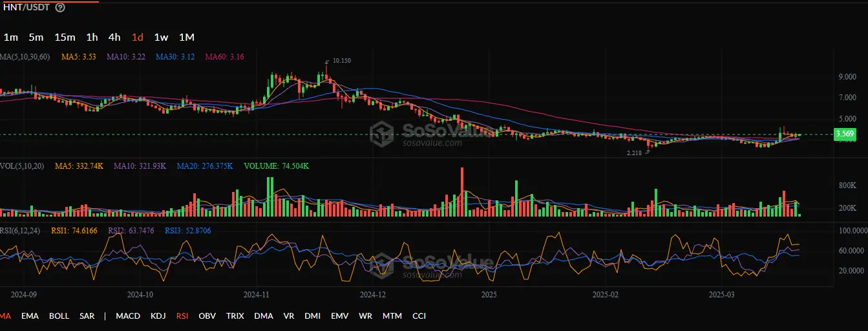Show the KDJ sub-indicator

coord(158,316)
